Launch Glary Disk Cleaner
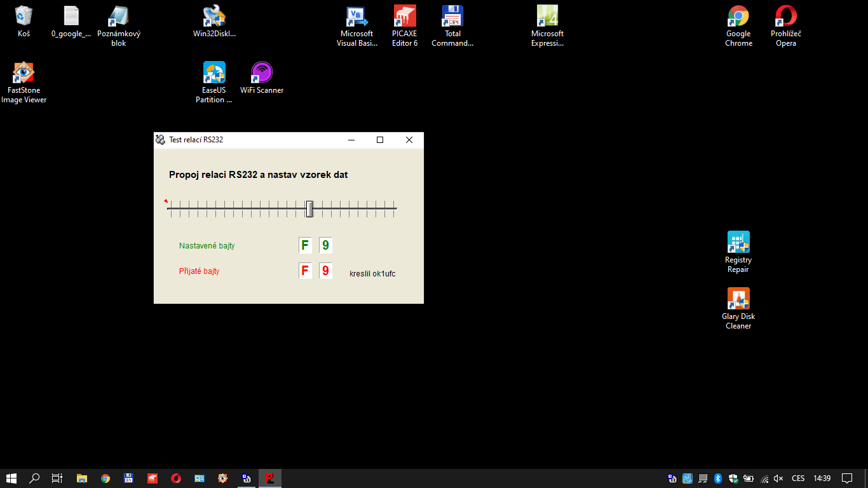Screen dimensions: 868x488 [738, 297]
